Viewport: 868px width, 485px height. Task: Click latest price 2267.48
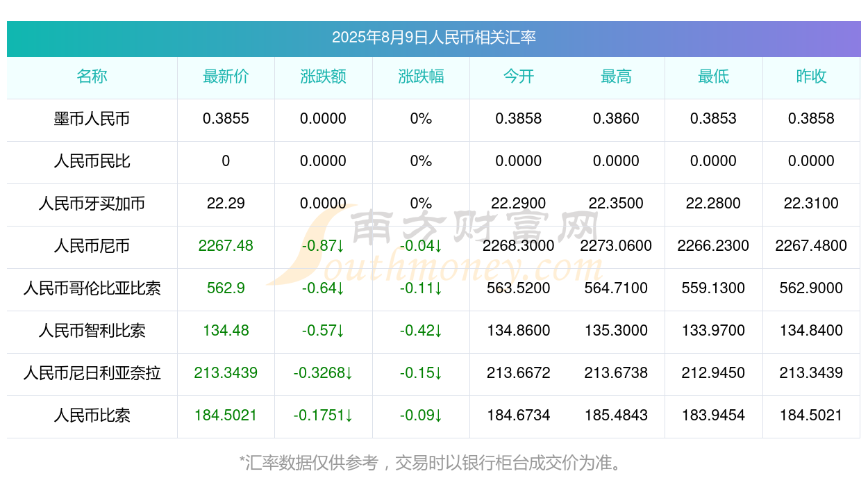226,246
